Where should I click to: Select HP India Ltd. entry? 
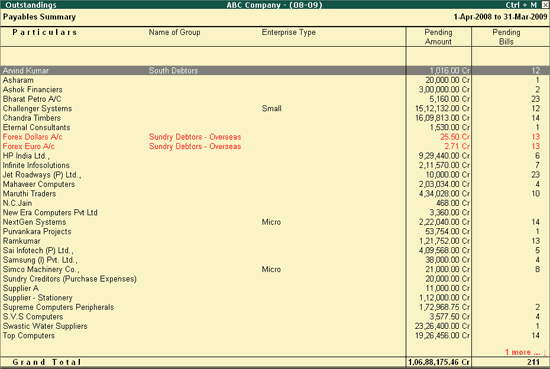(26, 156)
